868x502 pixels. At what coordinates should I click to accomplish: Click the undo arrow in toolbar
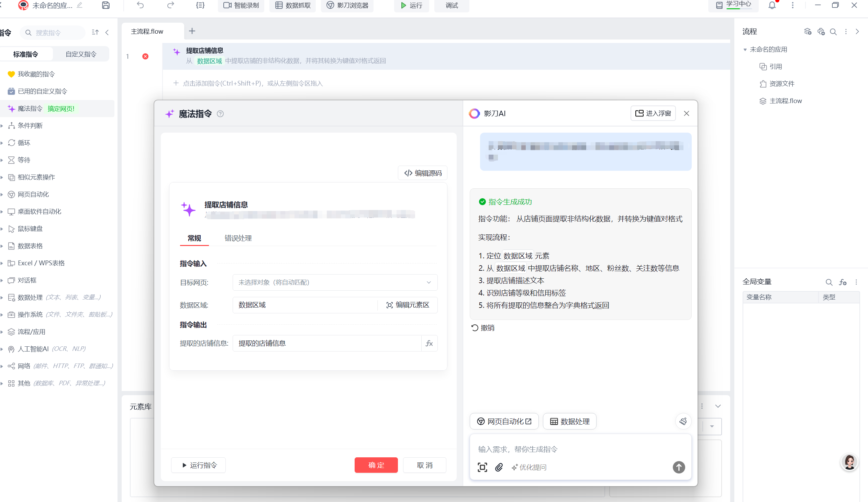pos(140,5)
